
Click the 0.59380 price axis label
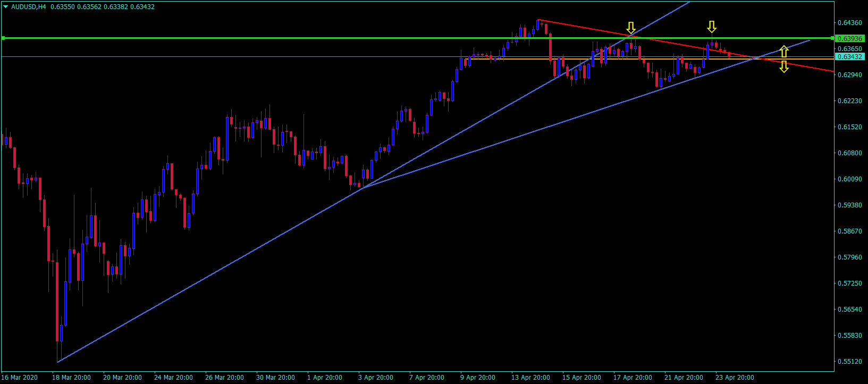pyautogui.click(x=849, y=205)
